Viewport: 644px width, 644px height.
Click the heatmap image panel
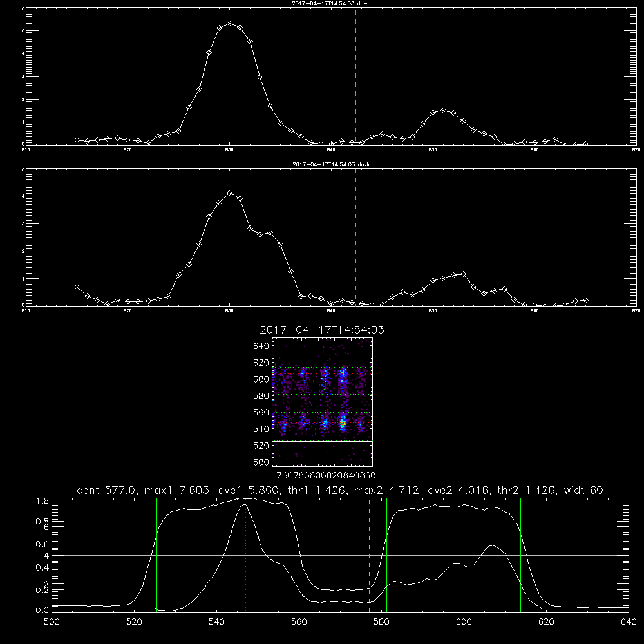(323, 402)
